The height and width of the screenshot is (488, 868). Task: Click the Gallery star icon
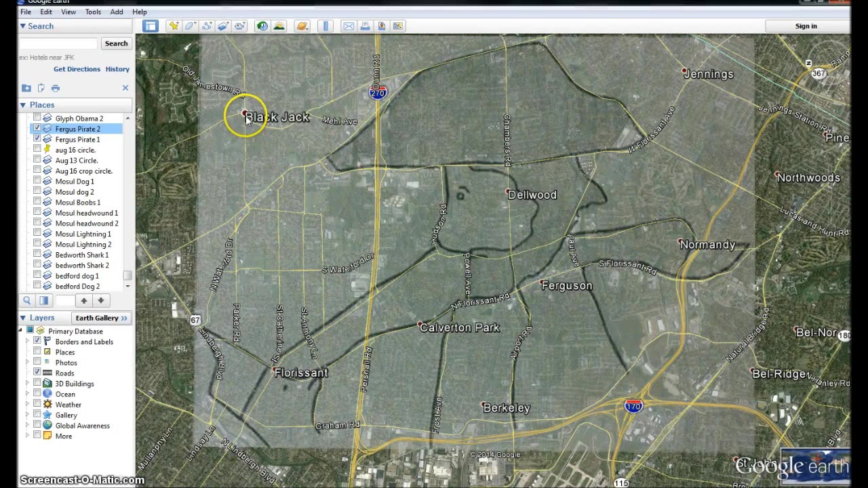47,415
